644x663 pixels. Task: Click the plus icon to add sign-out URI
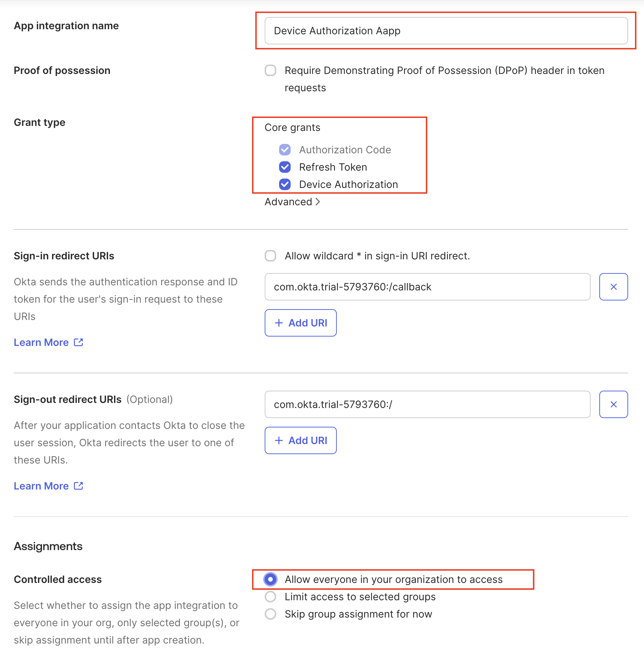(x=278, y=440)
